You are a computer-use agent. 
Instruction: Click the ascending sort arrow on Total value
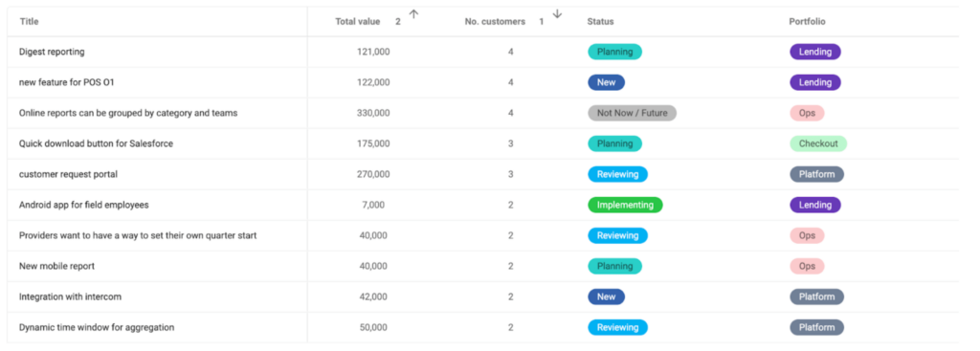tap(413, 14)
